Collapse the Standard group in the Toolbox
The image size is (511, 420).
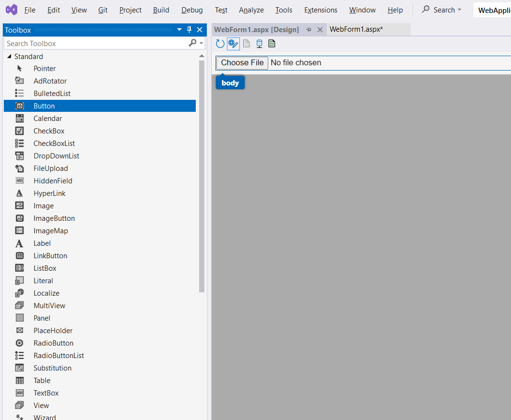click(x=10, y=56)
